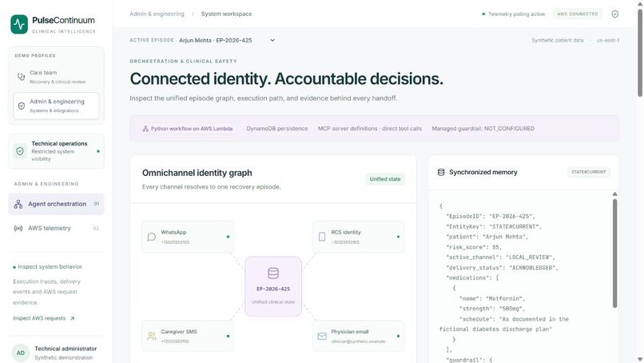This screenshot has width=644, height=363.
Task: Click the DynamoDB persistence chip
Action: pyautogui.click(x=276, y=129)
